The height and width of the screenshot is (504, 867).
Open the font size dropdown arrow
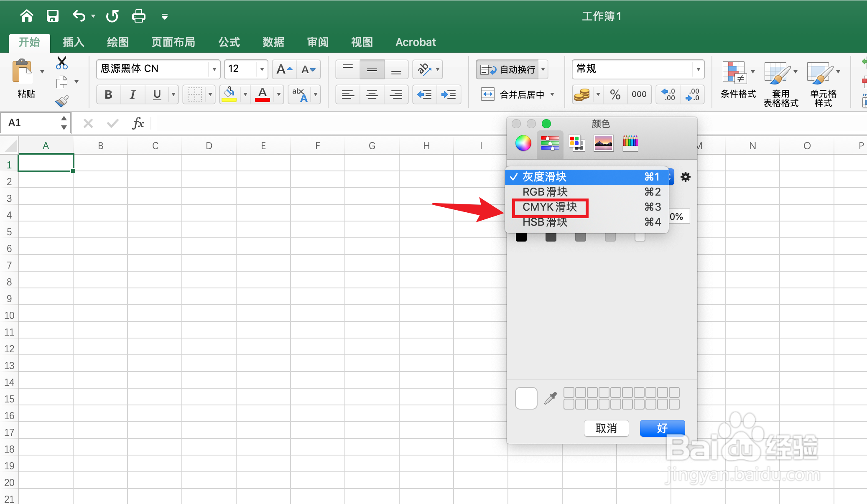tap(262, 69)
